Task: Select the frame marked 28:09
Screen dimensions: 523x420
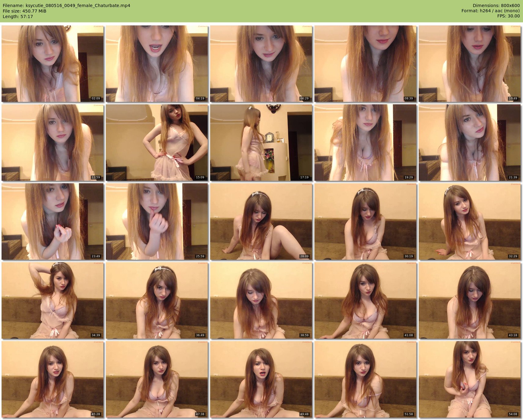Action: point(261,221)
